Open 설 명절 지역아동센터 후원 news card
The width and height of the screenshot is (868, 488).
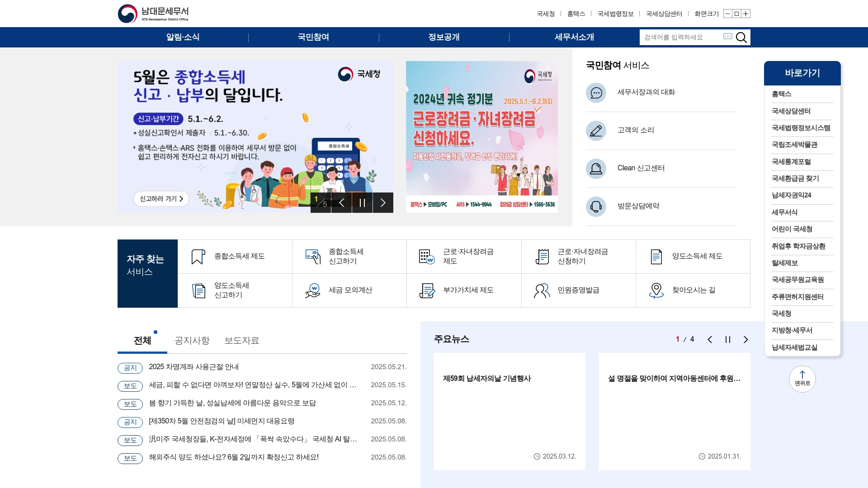coord(675,411)
